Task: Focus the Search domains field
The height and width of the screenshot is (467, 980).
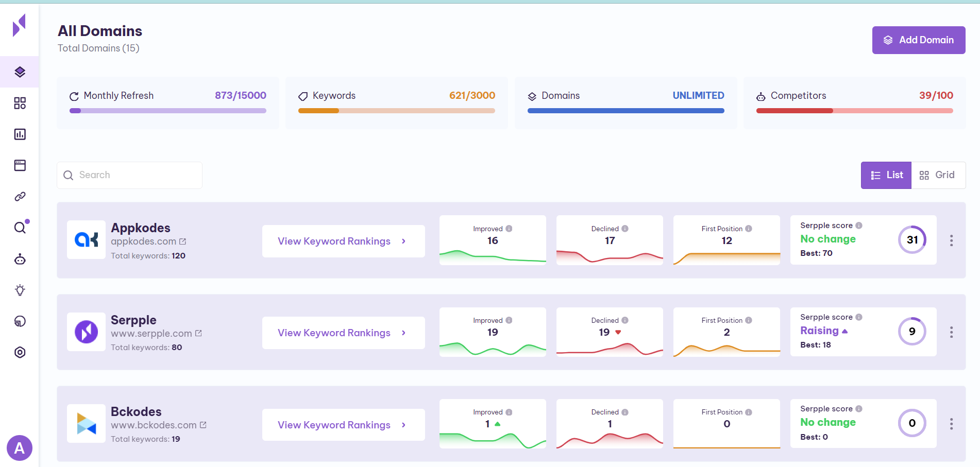Action: 129,175
